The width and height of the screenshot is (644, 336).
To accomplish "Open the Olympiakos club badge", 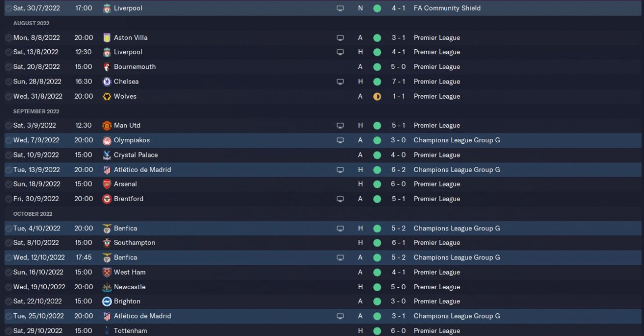I will point(107,140).
